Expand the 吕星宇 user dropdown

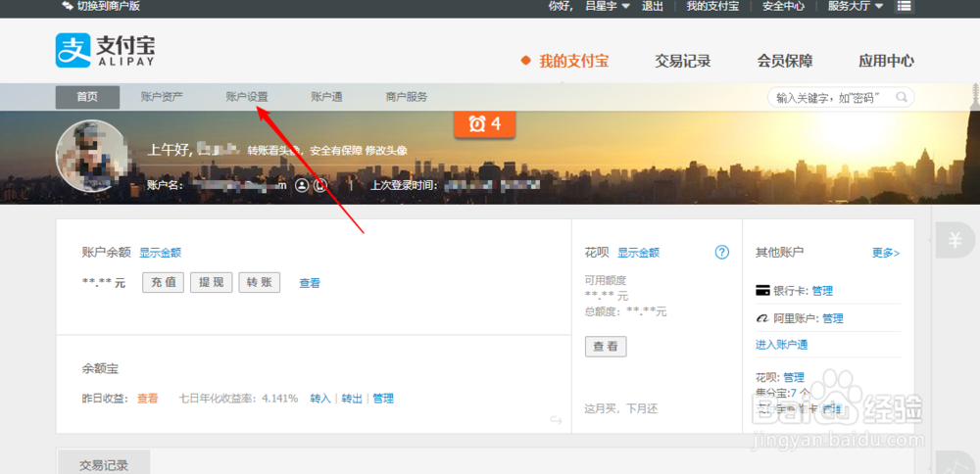pos(607,6)
